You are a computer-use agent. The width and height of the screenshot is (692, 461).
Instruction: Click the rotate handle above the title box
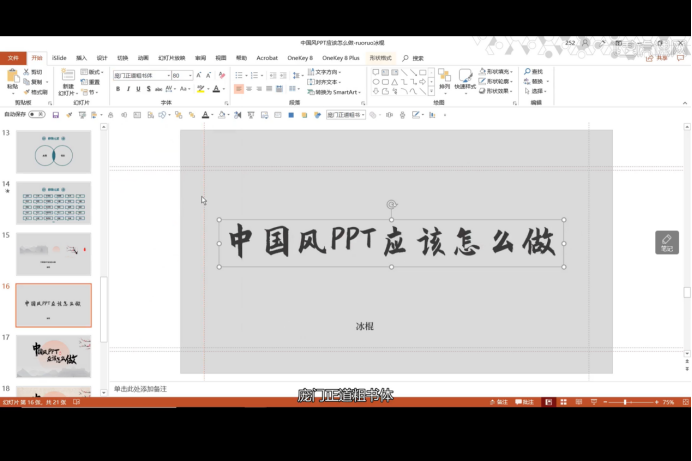(391, 204)
